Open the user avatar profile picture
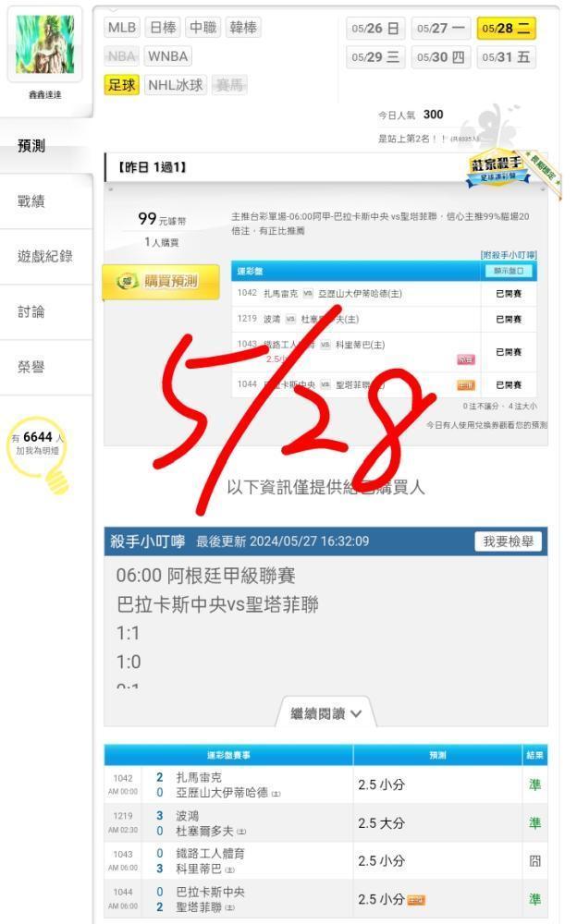Image resolution: width=577 pixels, height=924 pixels. pyautogui.click(x=44, y=44)
